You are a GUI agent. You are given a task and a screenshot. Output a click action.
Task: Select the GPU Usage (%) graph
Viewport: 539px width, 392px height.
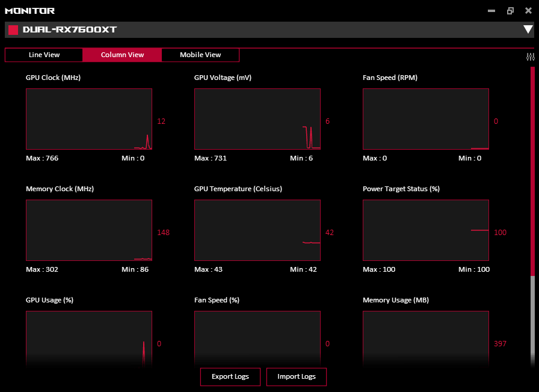point(89,337)
